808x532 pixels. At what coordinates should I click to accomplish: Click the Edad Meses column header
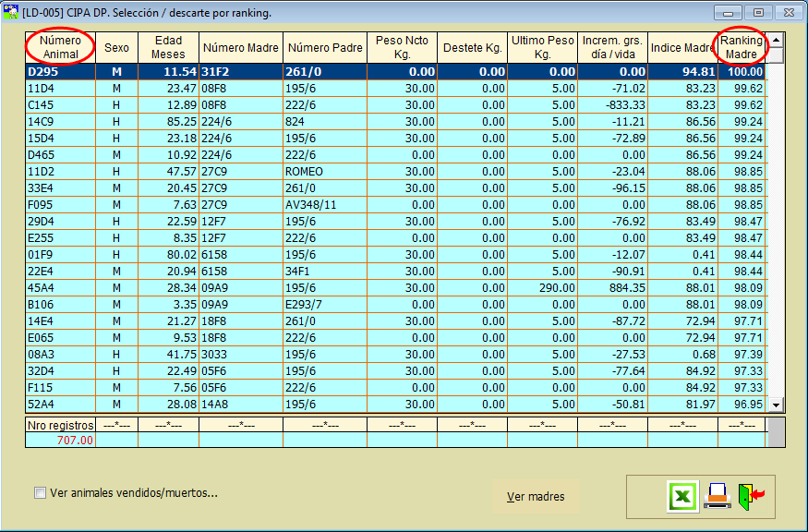click(x=168, y=47)
